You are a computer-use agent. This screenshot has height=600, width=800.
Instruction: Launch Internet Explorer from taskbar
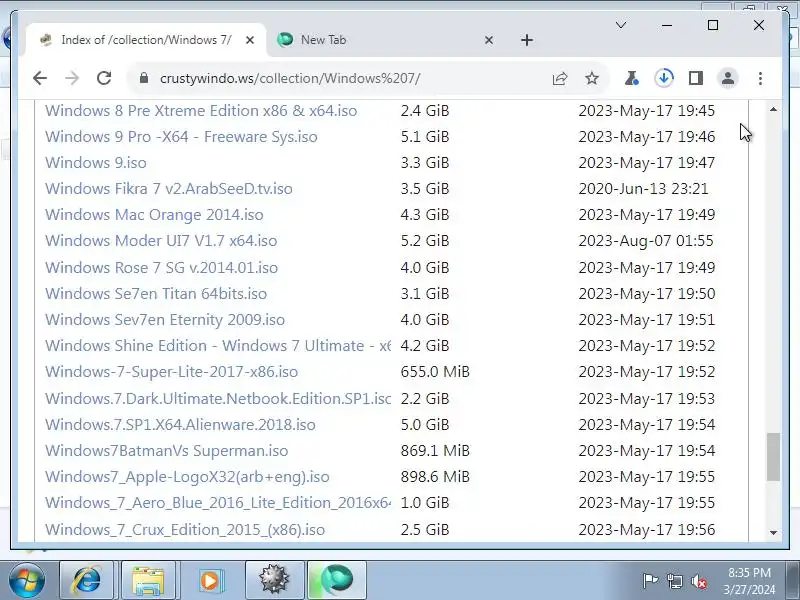(x=87, y=580)
